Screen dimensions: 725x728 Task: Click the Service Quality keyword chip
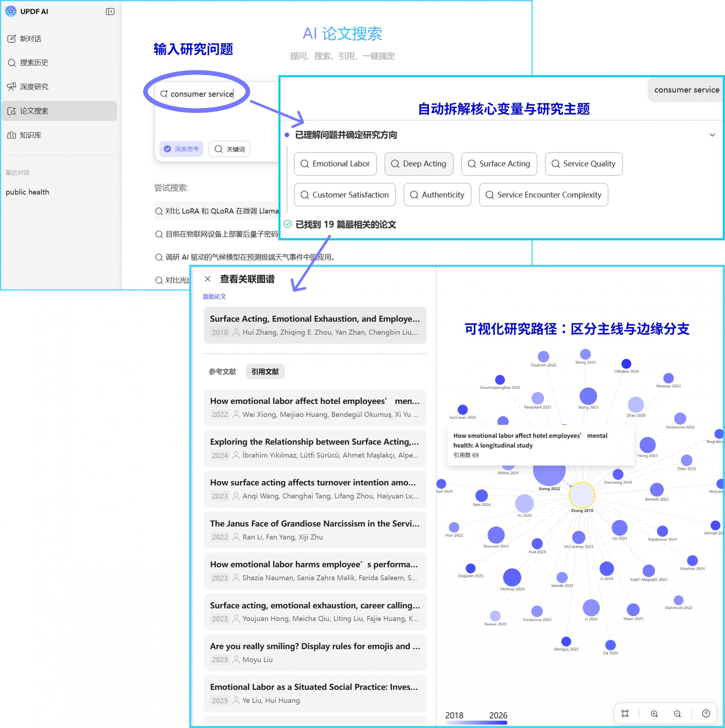pos(584,164)
